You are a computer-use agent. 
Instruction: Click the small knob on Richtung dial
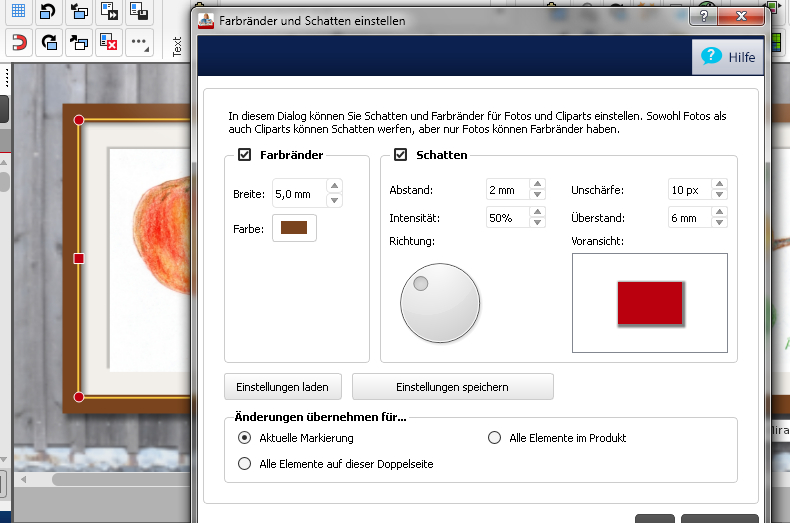tap(421, 284)
